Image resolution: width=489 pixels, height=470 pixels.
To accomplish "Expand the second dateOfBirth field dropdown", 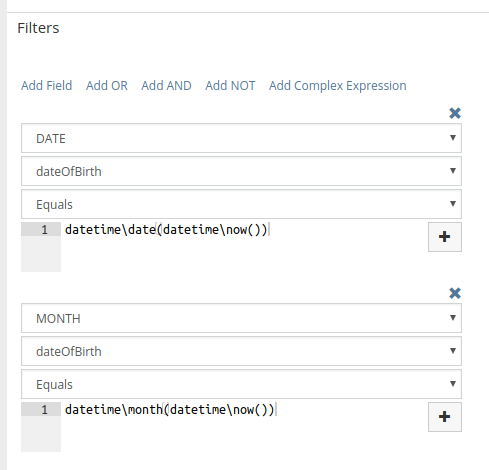I will point(241,351).
